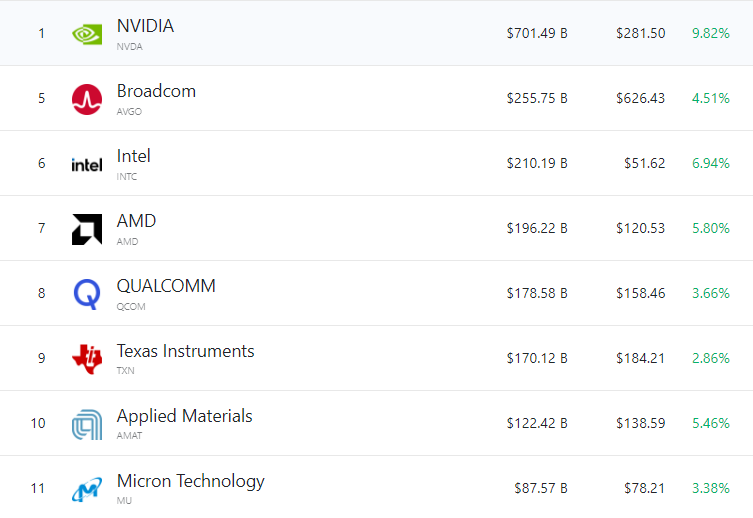Click the NVIDIA logo icon
This screenshot has width=753, height=518.
click(87, 34)
